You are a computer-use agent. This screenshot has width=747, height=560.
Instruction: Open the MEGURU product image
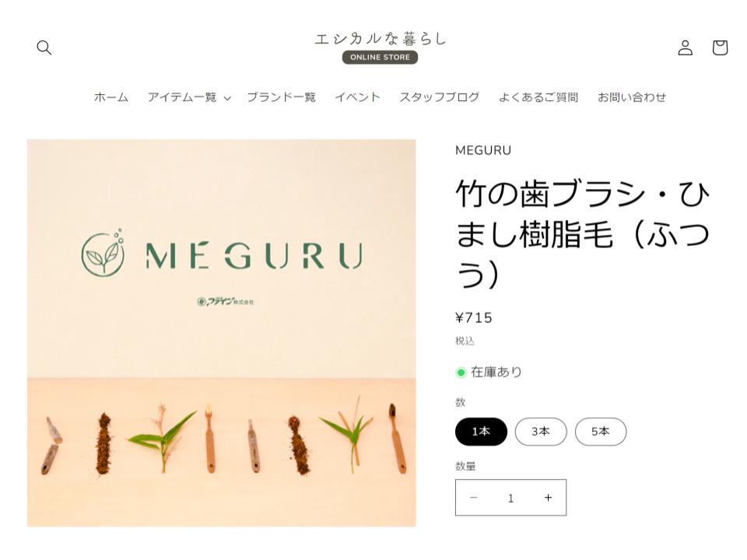tap(222, 333)
